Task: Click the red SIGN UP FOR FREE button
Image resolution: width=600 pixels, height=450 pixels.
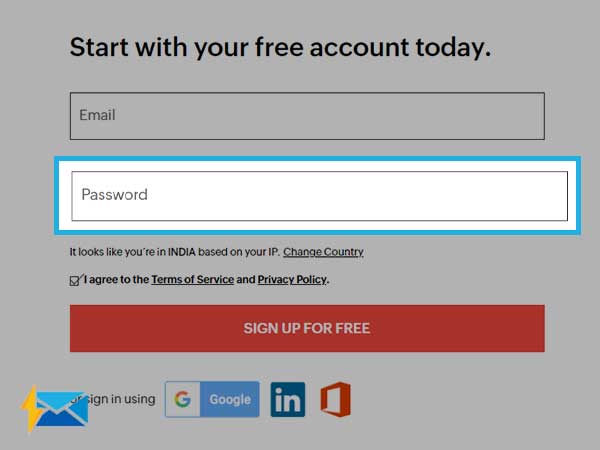Action: click(307, 328)
